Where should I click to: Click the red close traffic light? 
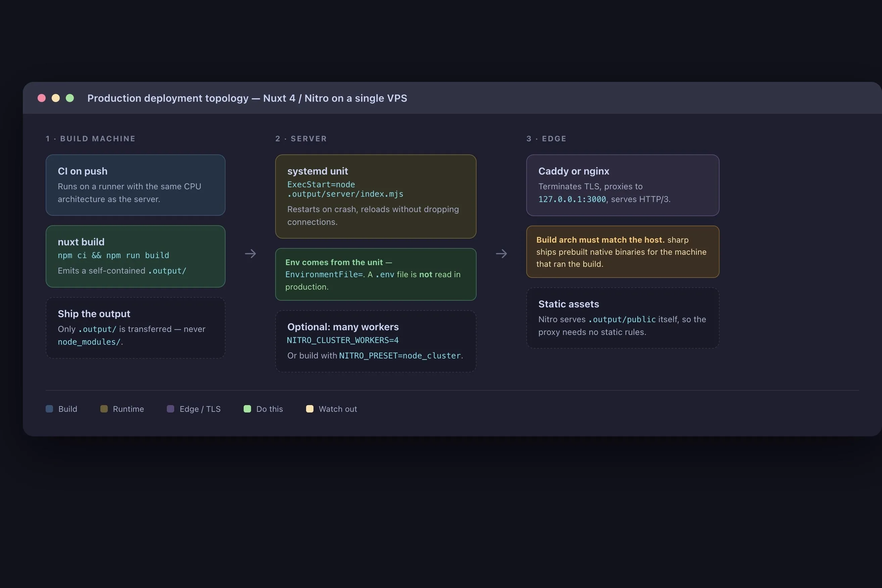tap(42, 98)
